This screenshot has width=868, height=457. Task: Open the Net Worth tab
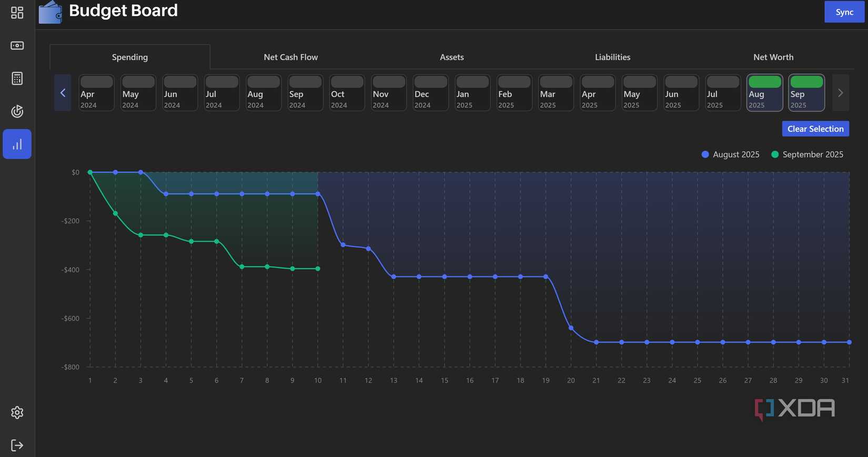(773, 57)
